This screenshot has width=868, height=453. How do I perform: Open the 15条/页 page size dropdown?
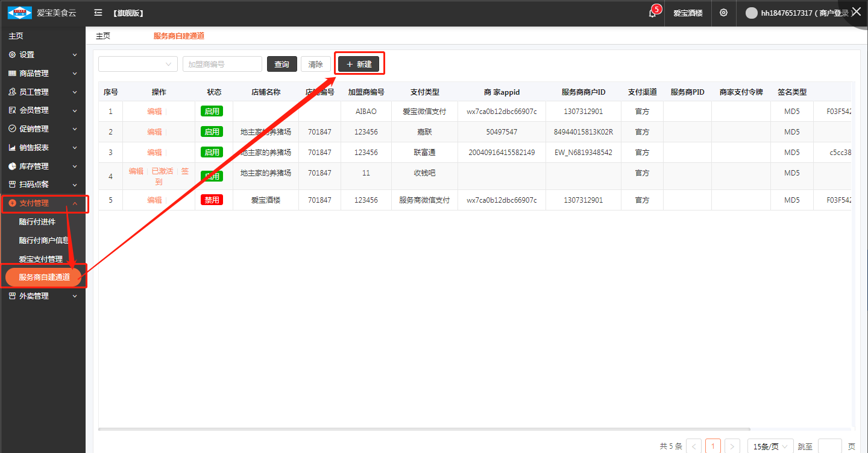click(x=770, y=446)
